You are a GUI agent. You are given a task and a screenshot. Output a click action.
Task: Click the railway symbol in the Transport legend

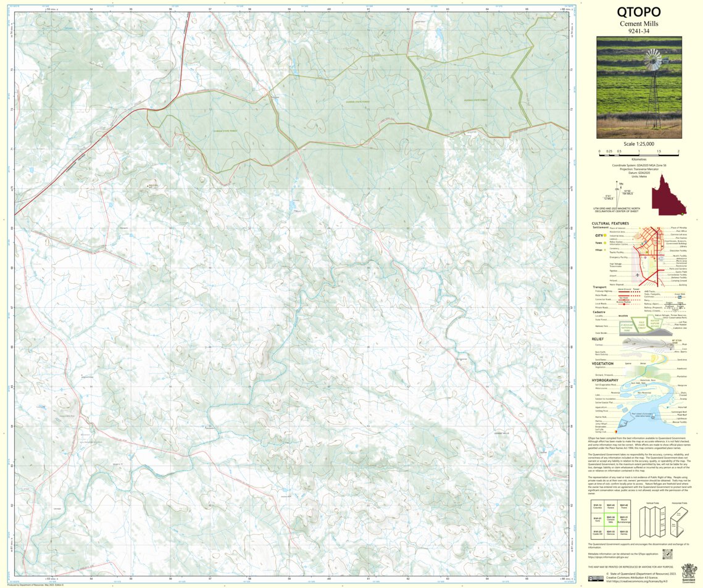click(x=675, y=305)
